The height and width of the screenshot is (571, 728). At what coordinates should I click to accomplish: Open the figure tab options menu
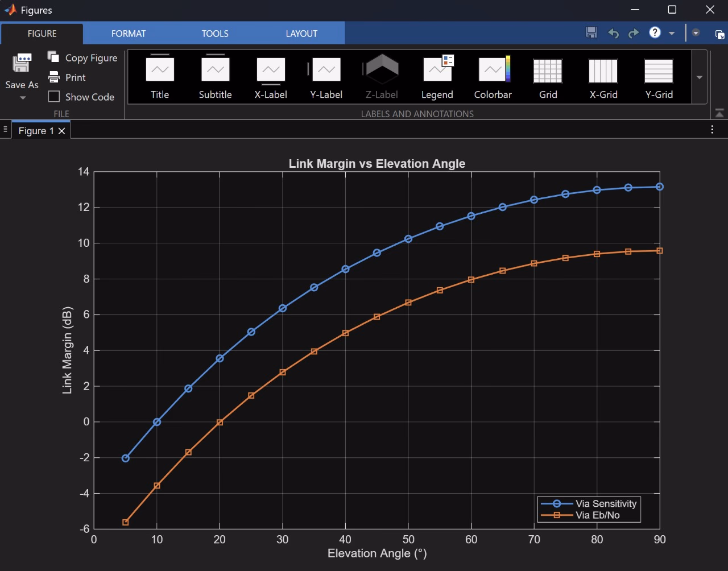[x=712, y=130]
